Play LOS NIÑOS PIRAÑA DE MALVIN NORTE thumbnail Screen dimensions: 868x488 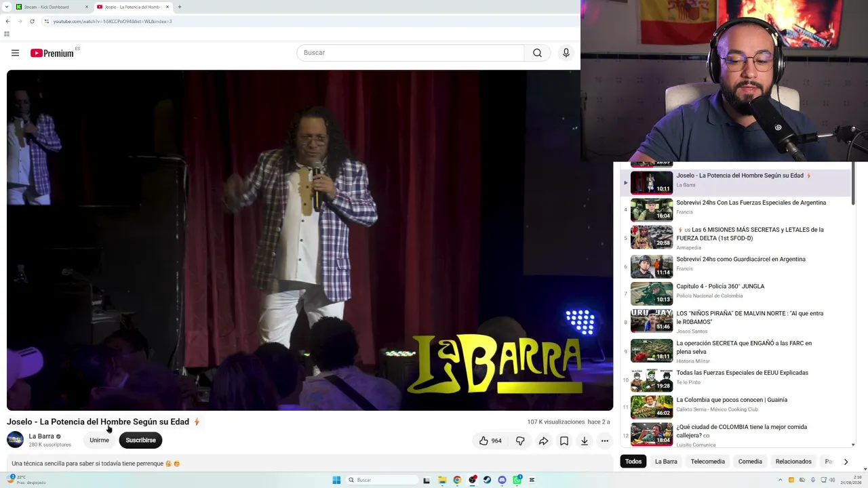652,321
